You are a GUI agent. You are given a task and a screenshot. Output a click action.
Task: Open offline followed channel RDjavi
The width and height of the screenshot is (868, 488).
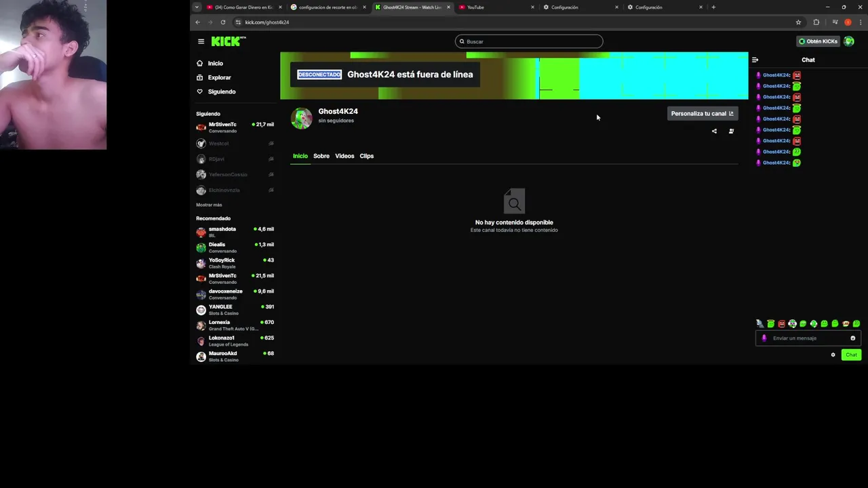point(235,159)
